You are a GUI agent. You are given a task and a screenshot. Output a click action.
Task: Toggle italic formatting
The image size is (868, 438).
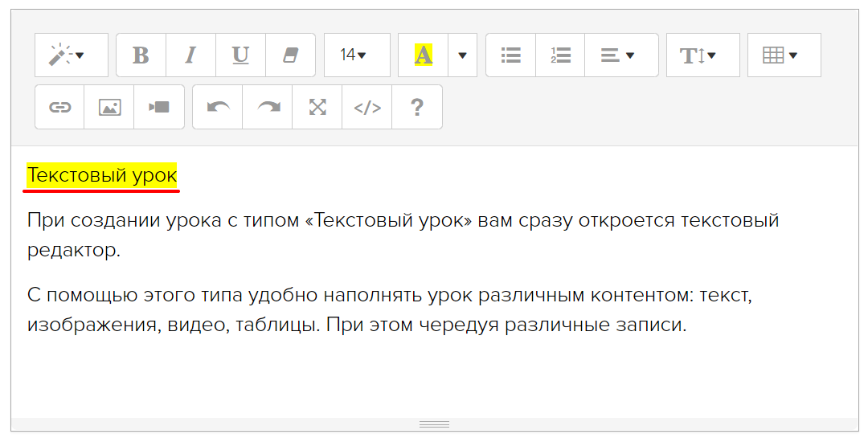[x=190, y=55]
